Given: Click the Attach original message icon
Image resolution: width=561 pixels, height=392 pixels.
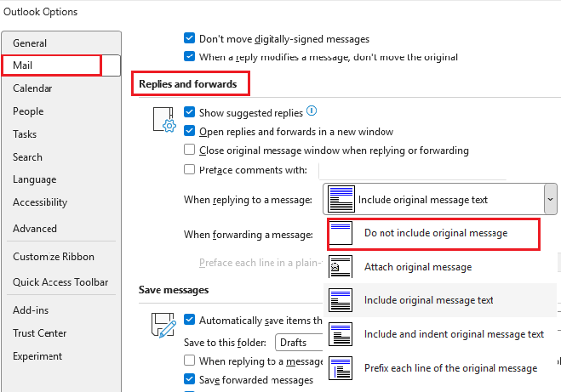Looking at the screenshot, I should [x=341, y=266].
